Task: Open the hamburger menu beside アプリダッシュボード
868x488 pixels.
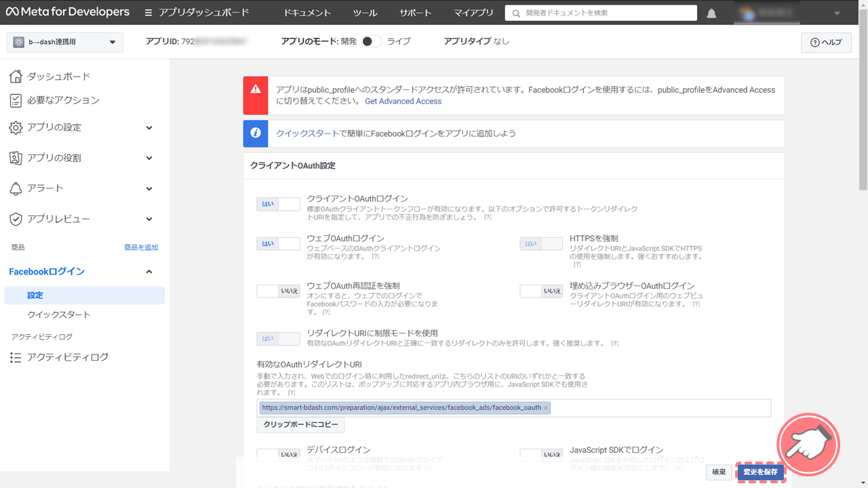Action: 149,13
